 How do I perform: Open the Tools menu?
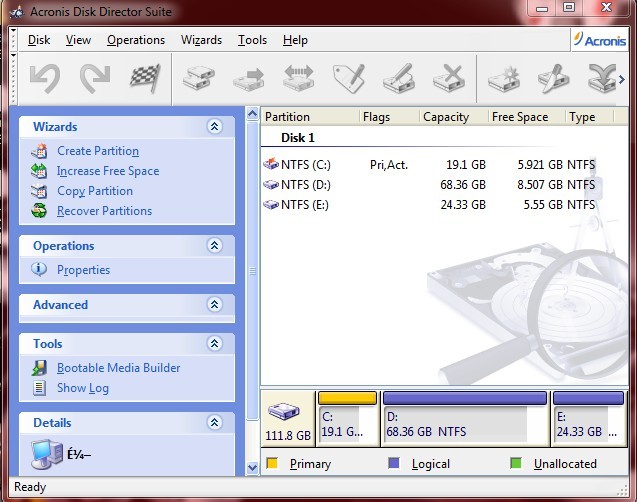[252, 40]
